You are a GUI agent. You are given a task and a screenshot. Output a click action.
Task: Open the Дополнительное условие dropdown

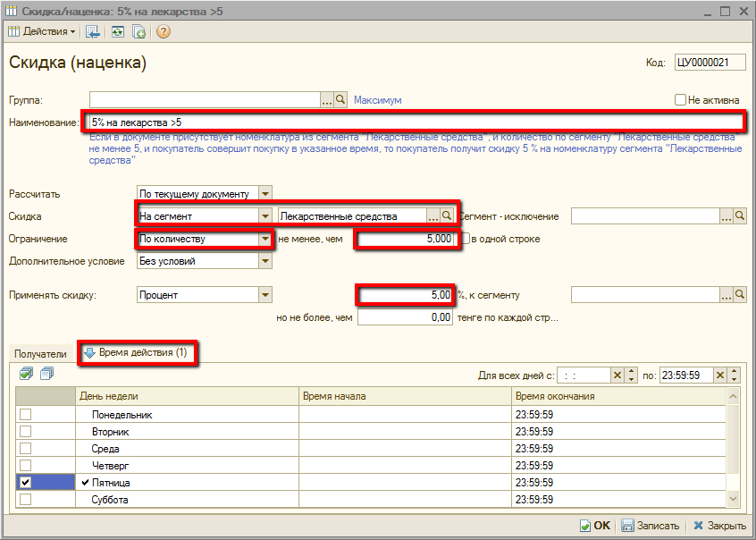(265, 262)
